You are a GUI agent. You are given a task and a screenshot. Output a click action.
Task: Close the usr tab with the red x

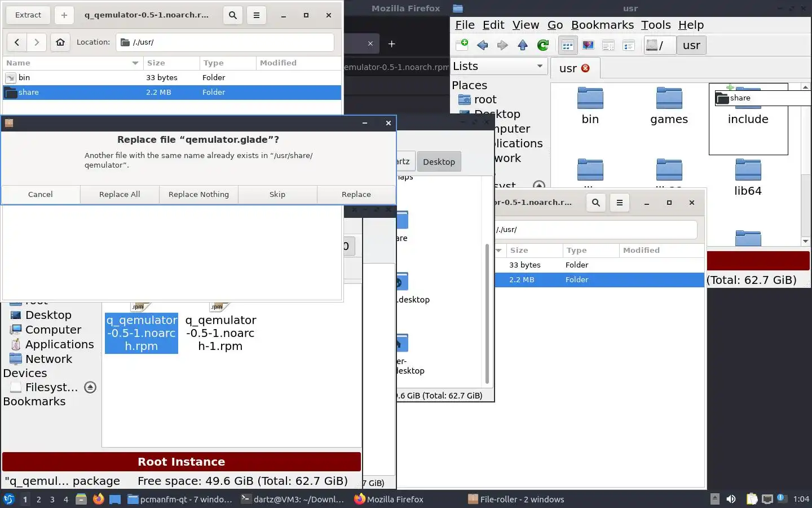pos(585,68)
